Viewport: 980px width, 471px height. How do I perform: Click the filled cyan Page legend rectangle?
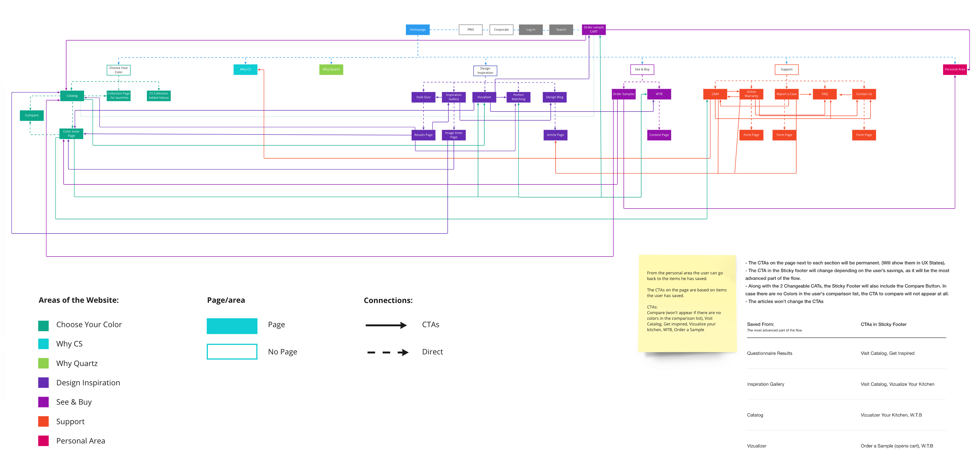tap(232, 326)
